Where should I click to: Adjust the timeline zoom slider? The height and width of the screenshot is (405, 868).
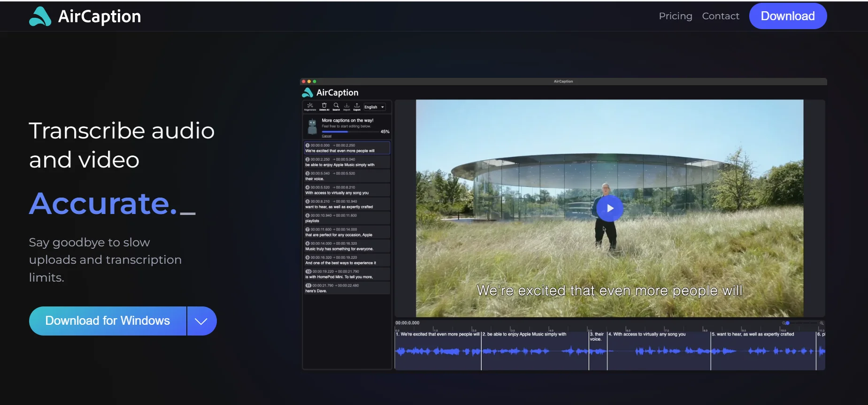click(788, 323)
